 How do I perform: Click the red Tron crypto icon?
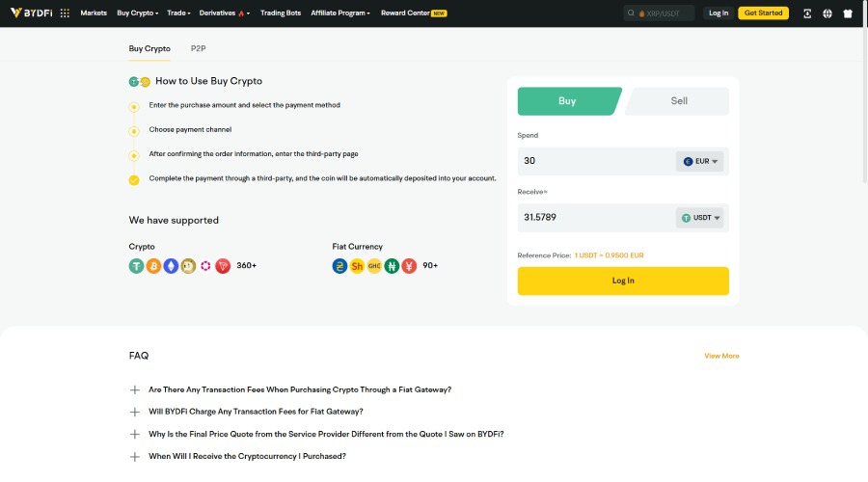(223, 266)
